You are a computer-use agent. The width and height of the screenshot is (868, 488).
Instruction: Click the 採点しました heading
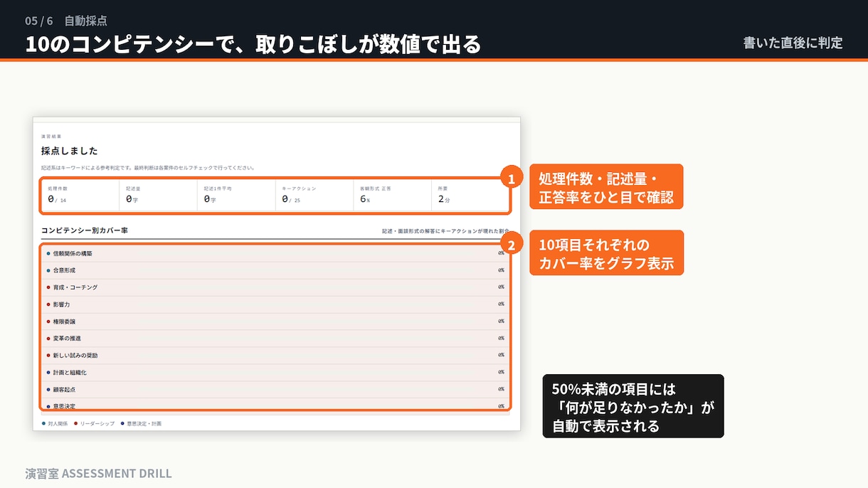pyautogui.click(x=70, y=151)
